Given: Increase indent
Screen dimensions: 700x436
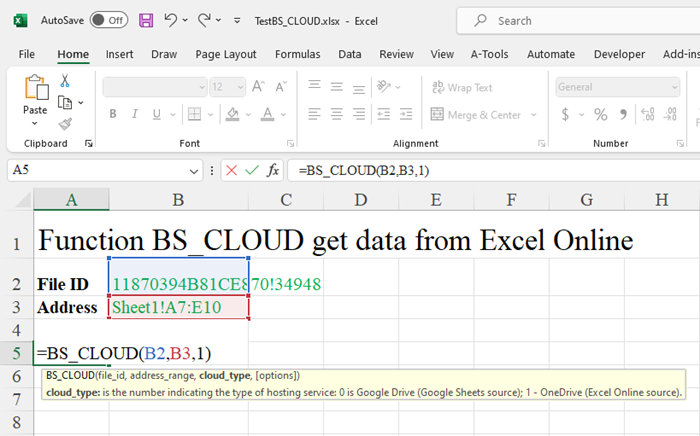Looking at the screenshot, I should click(x=406, y=114).
